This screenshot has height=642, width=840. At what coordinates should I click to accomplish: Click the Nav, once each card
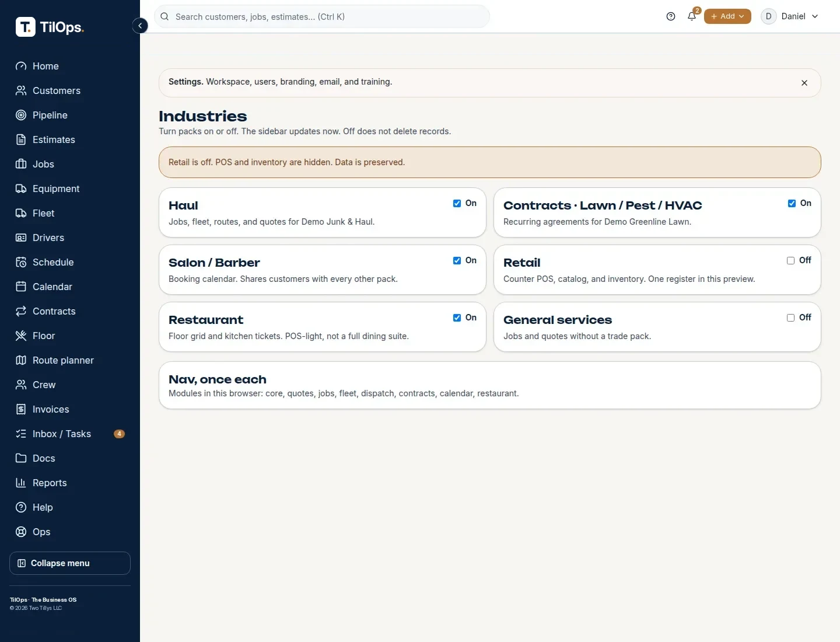tap(490, 385)
